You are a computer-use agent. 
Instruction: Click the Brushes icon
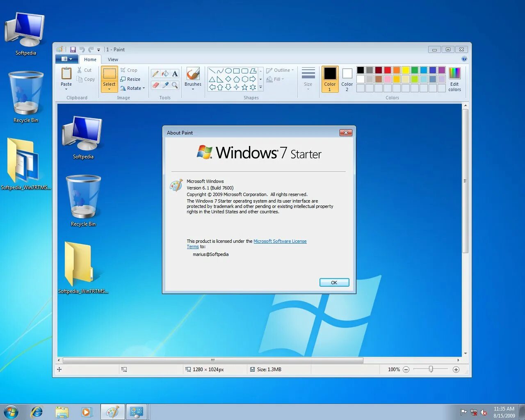pos(193,74)
